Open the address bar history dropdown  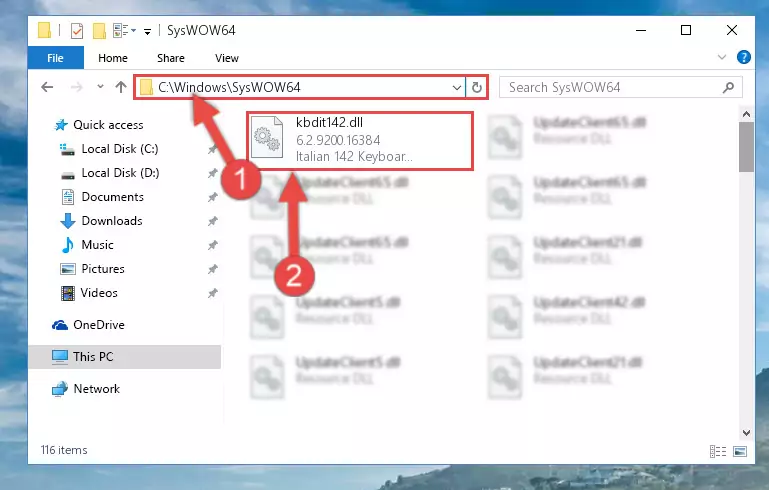click(457, 88)
